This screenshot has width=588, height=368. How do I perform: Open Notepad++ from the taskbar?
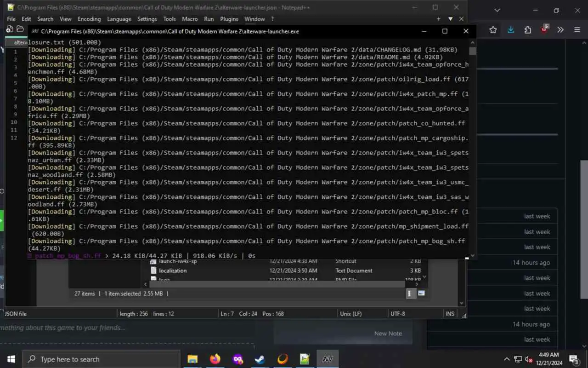tap(305, 359)
